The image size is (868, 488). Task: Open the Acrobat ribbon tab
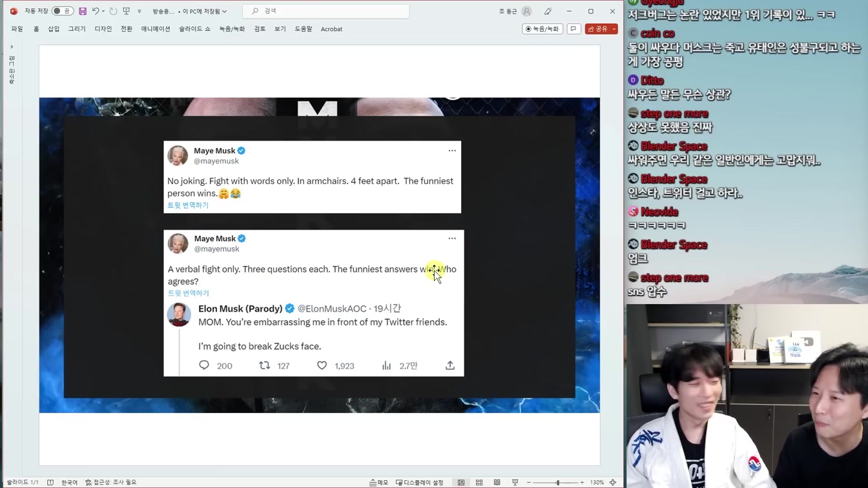[x=331, y=29]
